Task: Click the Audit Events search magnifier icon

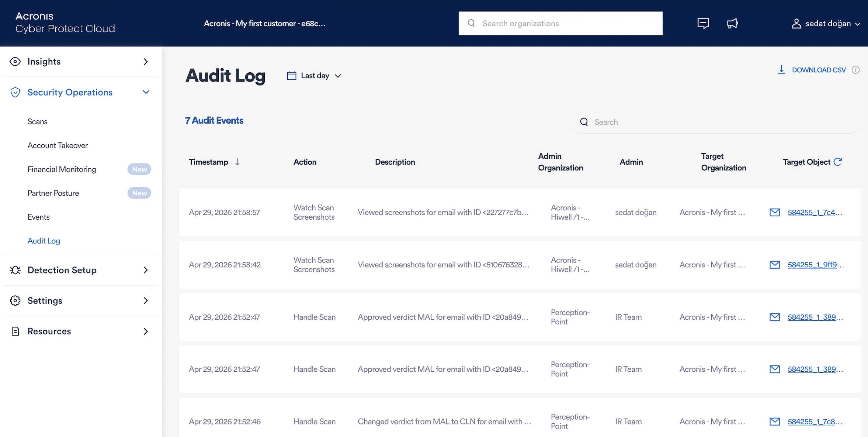Action: pos(584,122)
